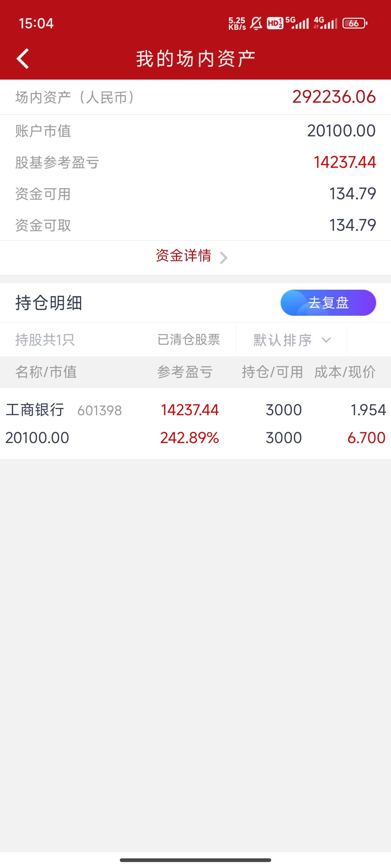Tap the 成本/现价 column header

point(345,372)
